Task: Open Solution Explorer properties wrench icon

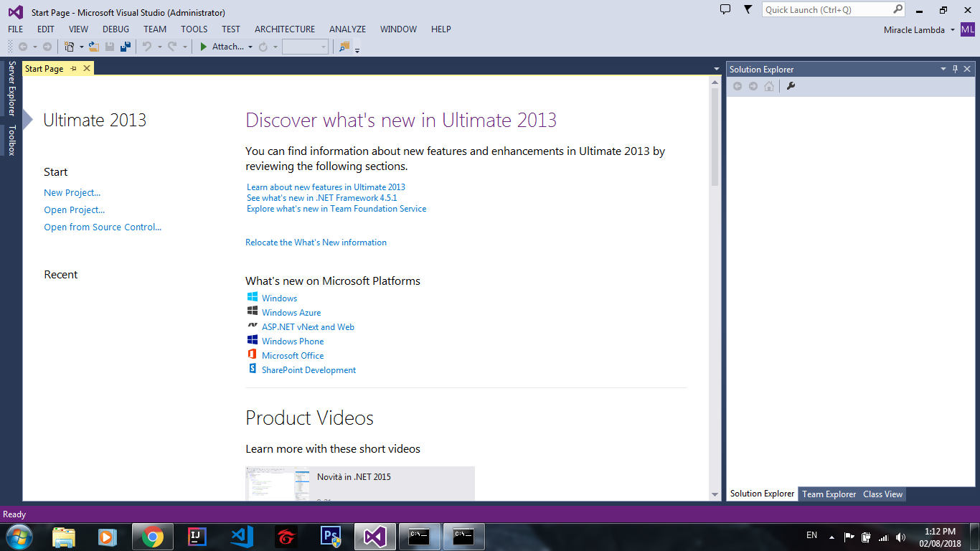Action: 791,86
